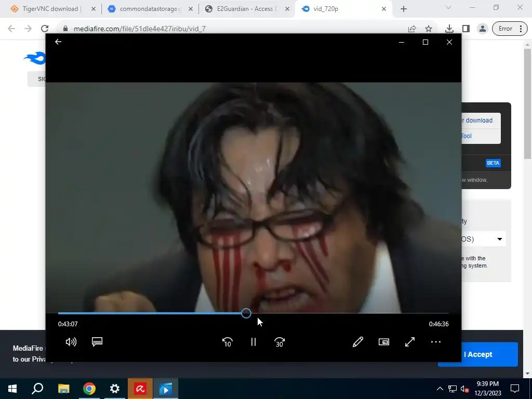
Task: Toggle Chrome side panel icon
Action: (466, 29)
